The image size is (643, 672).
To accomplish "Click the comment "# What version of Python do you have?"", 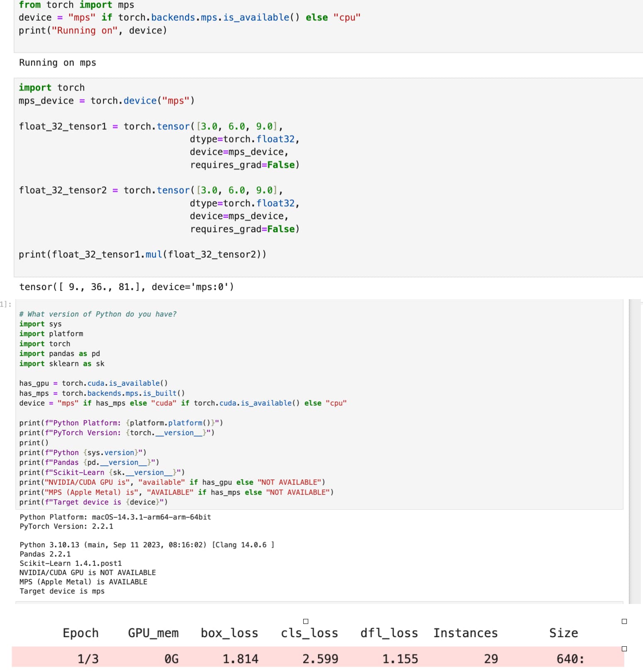I will (x=98, y=314).
